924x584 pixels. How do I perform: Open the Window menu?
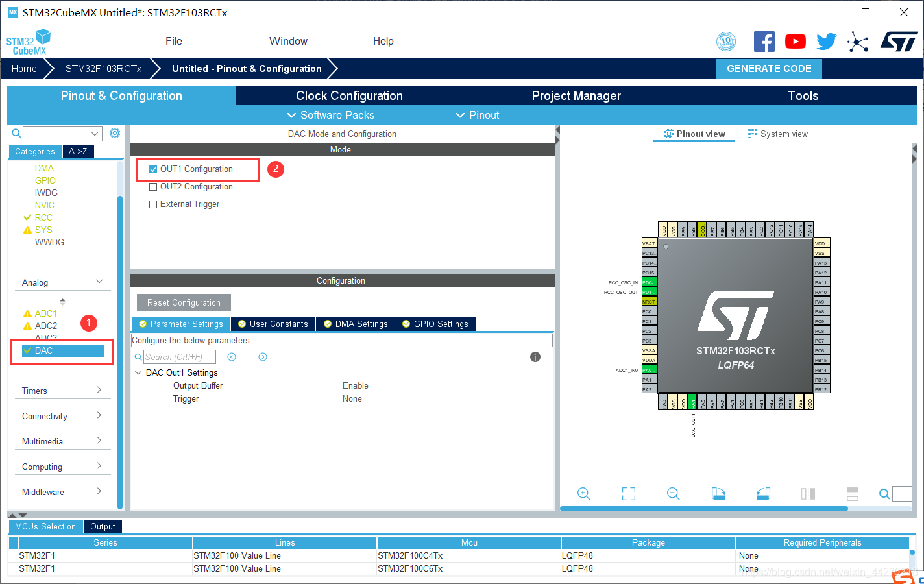click(x=288, y=41)
